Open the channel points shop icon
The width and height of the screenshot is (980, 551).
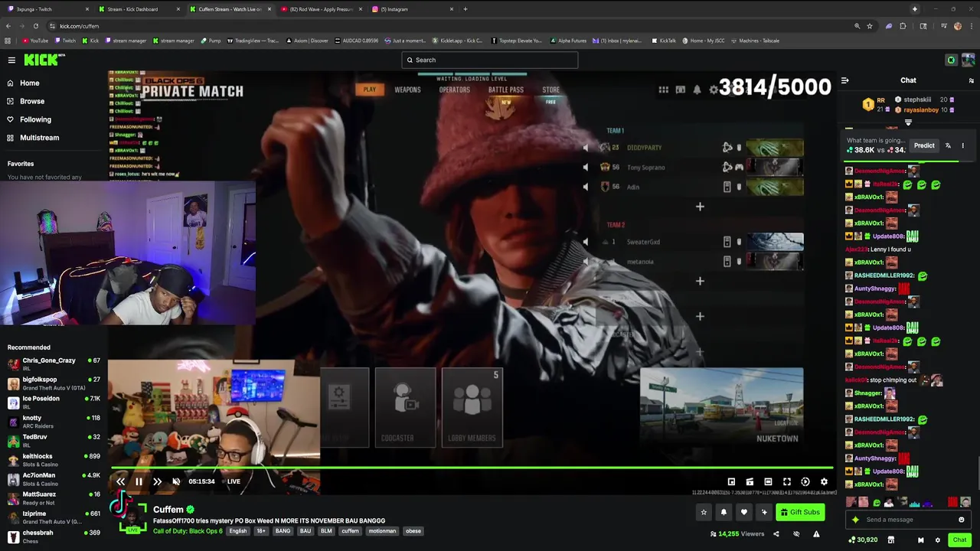click(x=890, y=540)
